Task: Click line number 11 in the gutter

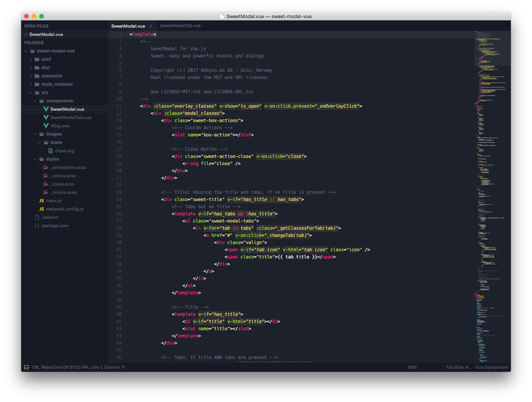Action: pyautogui.click(x=119, y=106)
